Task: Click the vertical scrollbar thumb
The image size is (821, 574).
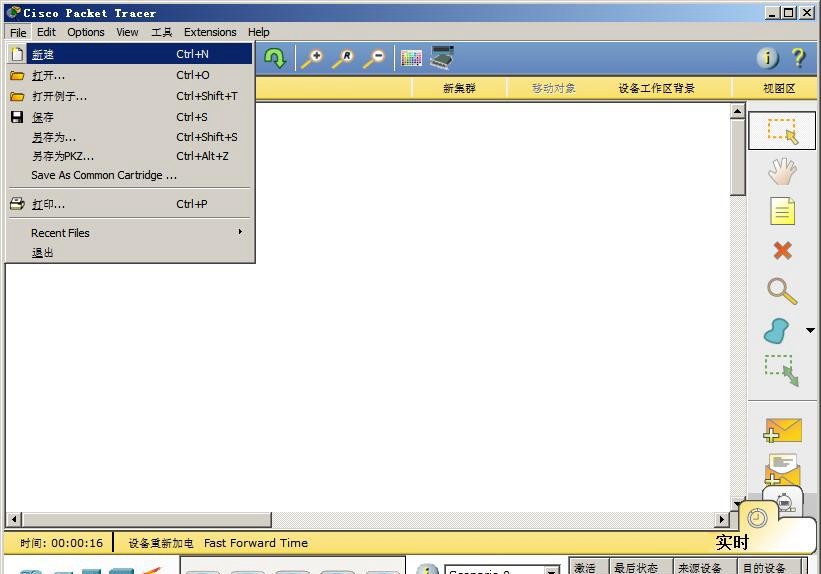Action: coord(737,157)
